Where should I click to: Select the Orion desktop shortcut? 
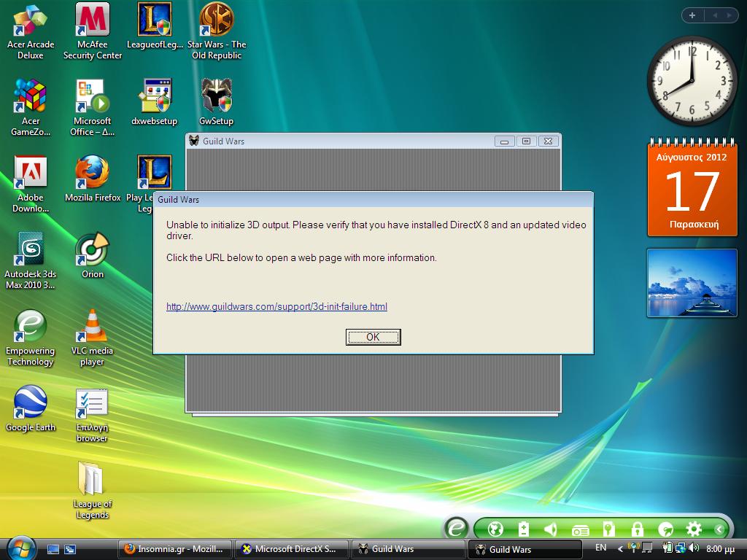(x=93, y=256)
